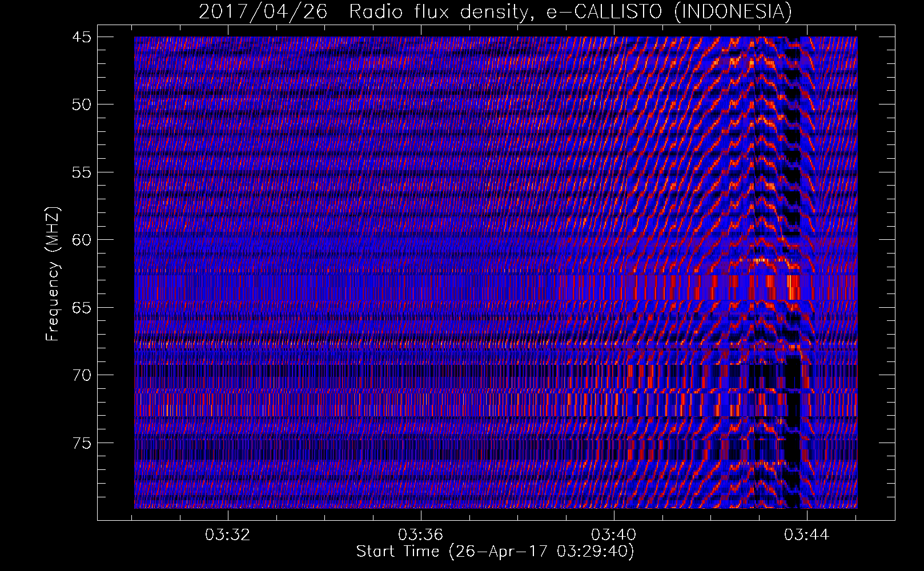Screen dimensions: 924x571
Task: Click the 70 frequency tick label
Action: click(x=81, y=375)
